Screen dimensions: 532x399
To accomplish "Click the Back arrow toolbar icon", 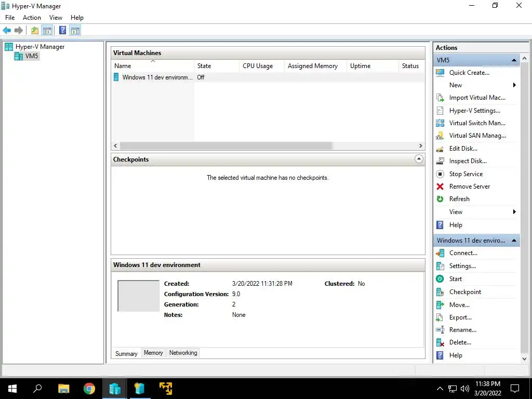I will (7, 31).
